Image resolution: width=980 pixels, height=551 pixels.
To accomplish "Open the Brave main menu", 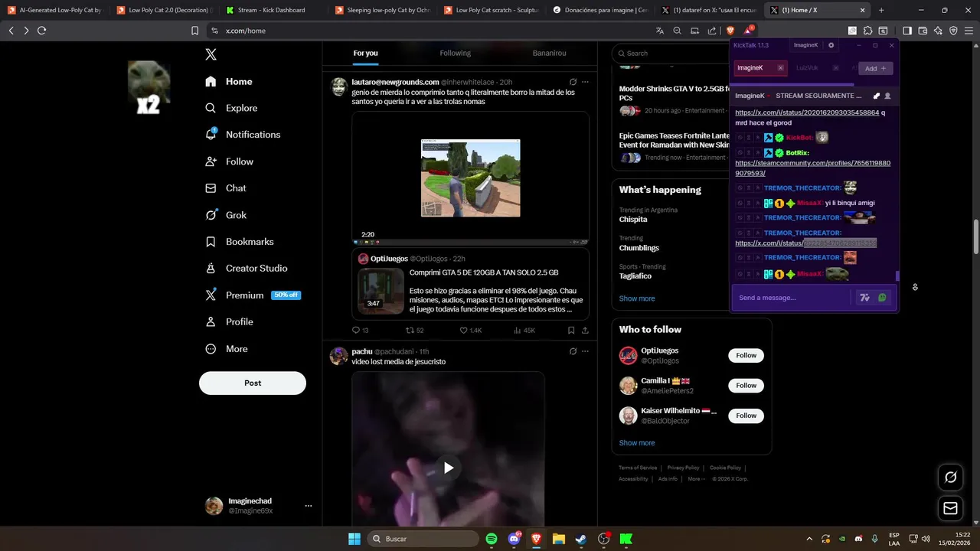I will point(969,31).
